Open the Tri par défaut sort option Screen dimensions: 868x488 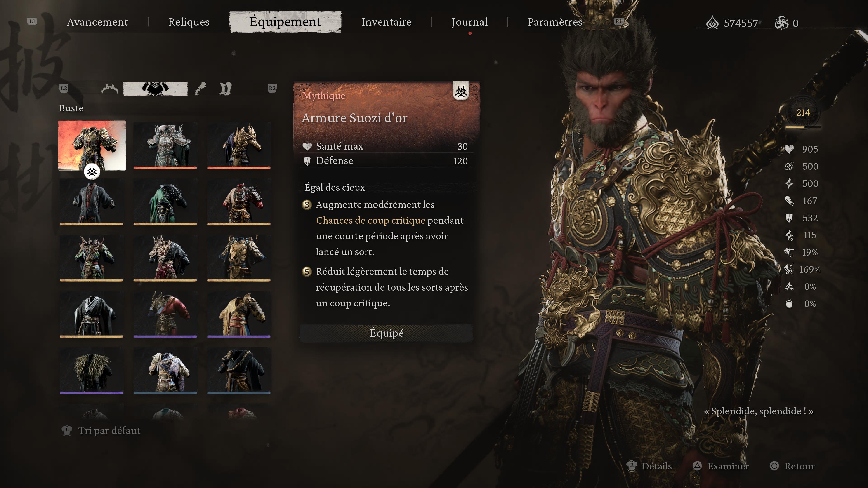pyautogui.click(x=101, y=430)
